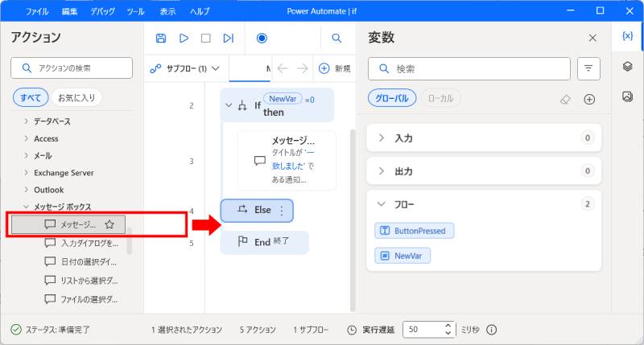Open flow search magnifier icon
This screenshot has height=345, width=644.
[x=336, y=38]
